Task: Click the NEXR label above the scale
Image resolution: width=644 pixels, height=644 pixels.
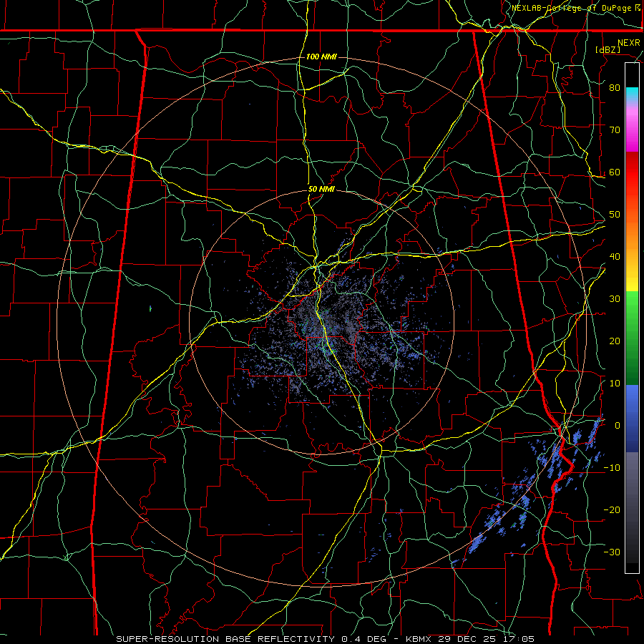Action: pyautogui.click(x=628, y=43)
